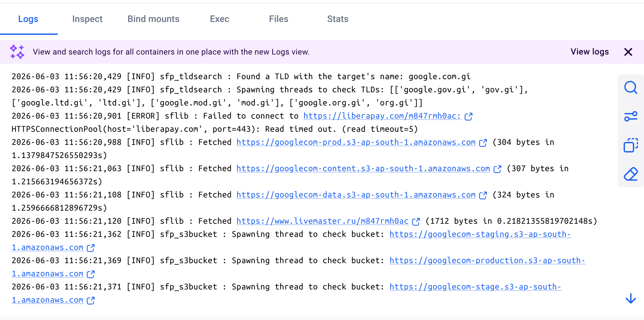Click the 'Read timed out' error text

300,129
